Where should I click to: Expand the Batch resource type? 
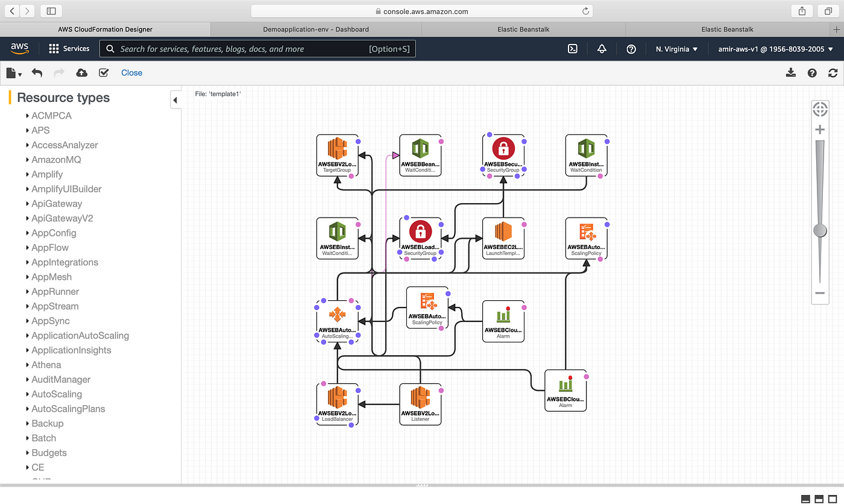pyautogui.click(x=28, y=438)
